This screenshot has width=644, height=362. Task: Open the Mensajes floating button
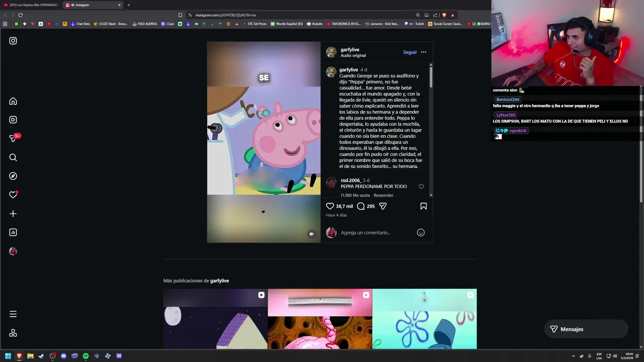(587, 329)
